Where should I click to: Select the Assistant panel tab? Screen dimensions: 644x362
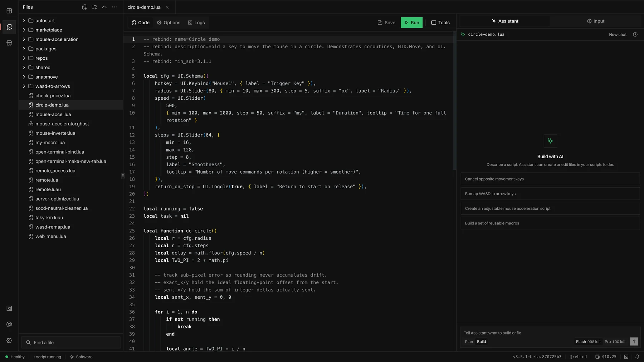pyautogui.click(x=505, y=21)
